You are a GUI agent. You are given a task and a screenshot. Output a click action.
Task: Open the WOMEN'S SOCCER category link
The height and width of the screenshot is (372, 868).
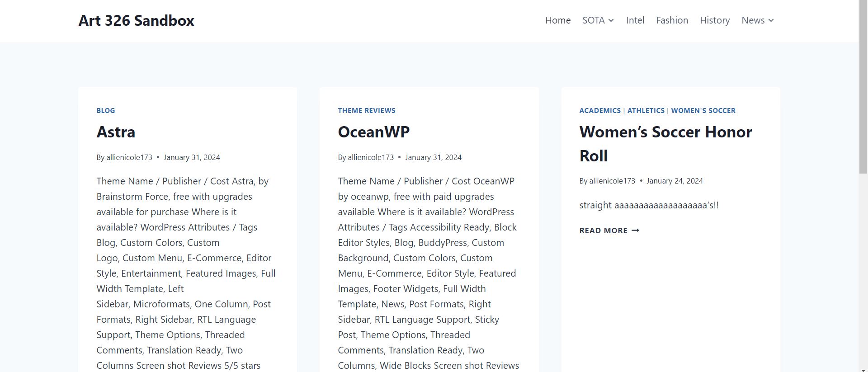(703, 110)
